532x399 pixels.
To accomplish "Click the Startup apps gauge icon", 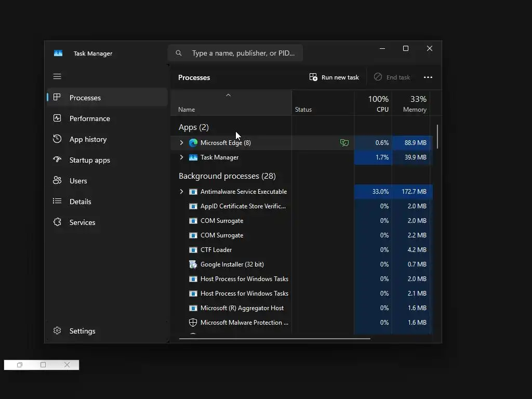I will pos(57,159).
